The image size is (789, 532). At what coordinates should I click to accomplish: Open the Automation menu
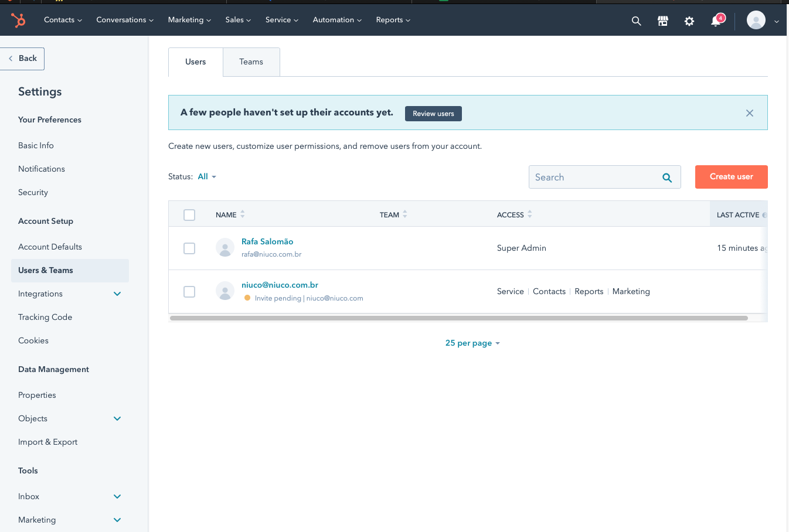coord(337,20)
